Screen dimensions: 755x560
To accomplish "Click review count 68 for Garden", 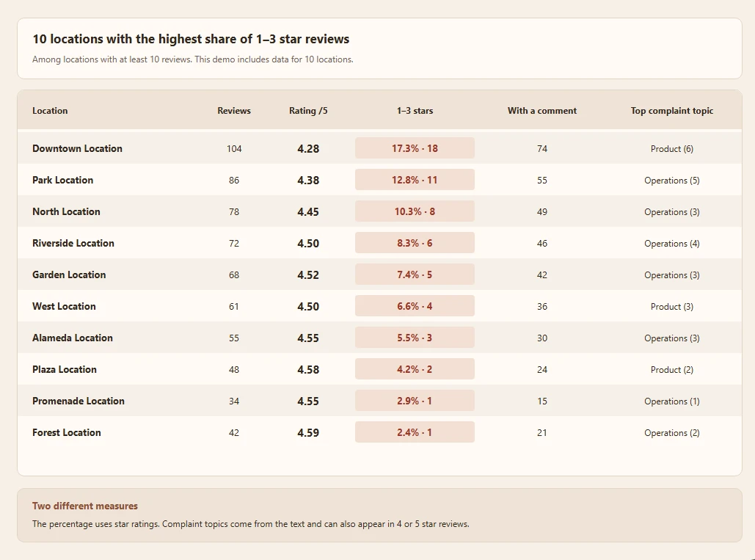I will click(234, 275).
